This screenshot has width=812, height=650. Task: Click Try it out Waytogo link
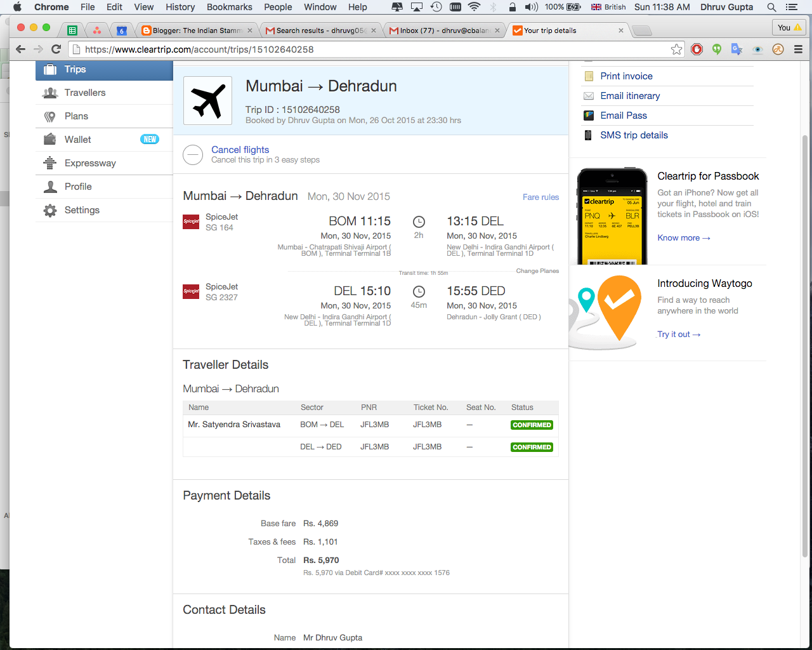point(679,335)
